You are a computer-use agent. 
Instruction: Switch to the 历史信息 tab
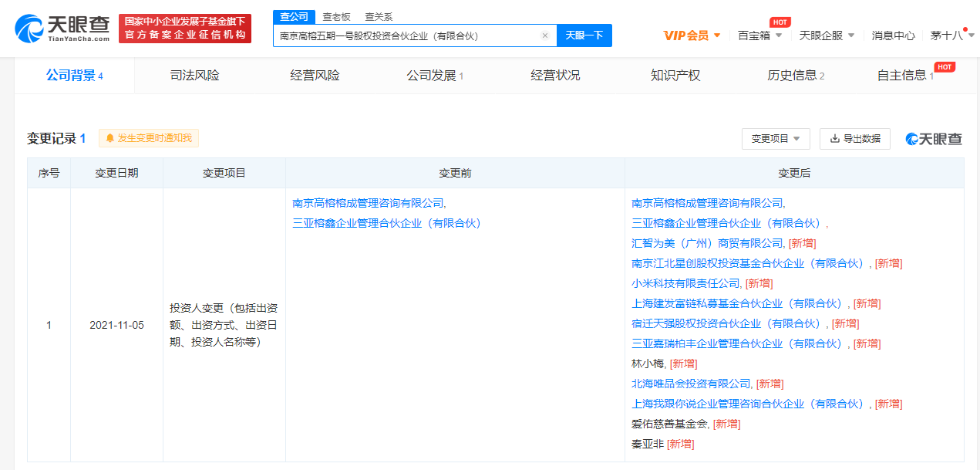(796, 76)
